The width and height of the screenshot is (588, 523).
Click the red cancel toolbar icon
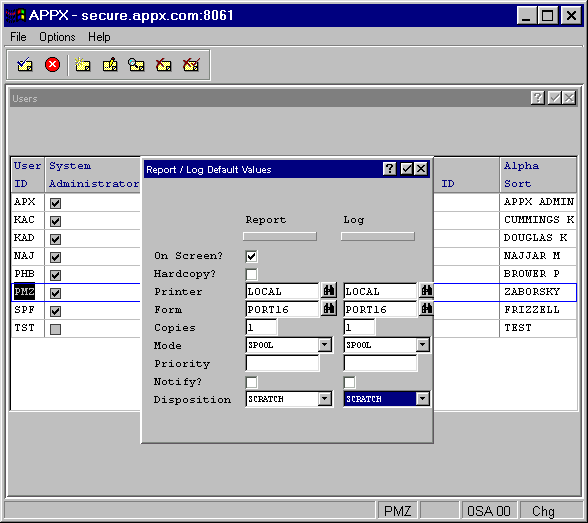coord(52,64)
